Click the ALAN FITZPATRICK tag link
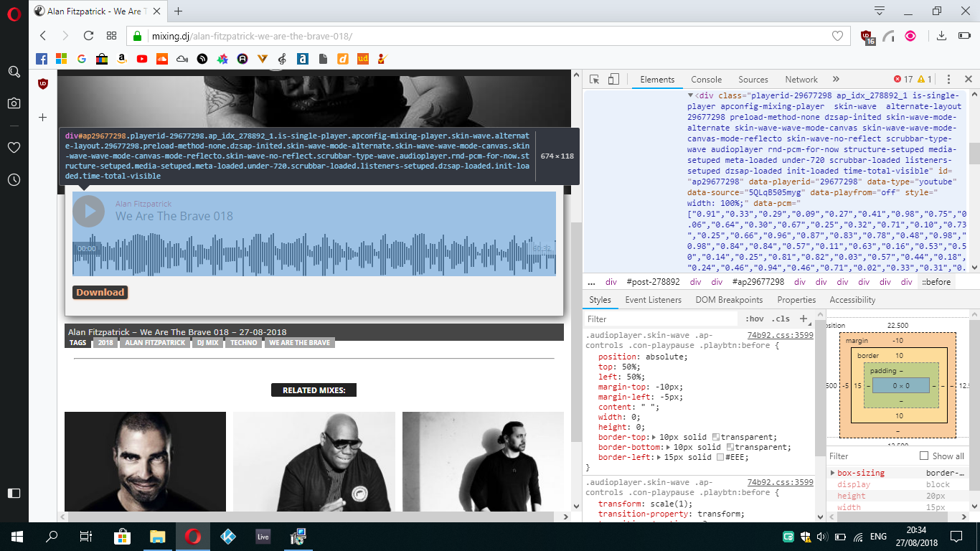Image resolution: width=980 pixels, height=551 pixels. coord(155,343)
